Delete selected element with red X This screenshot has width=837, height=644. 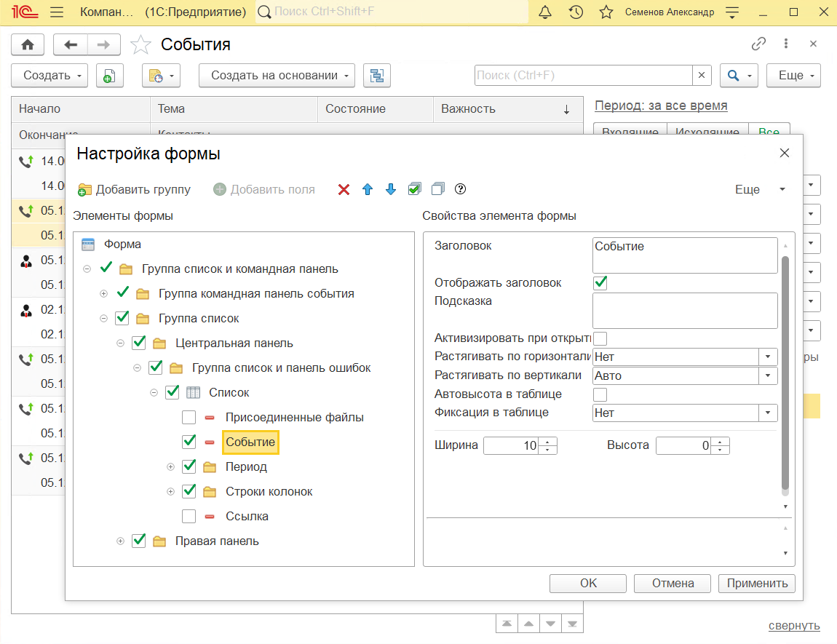344,189
